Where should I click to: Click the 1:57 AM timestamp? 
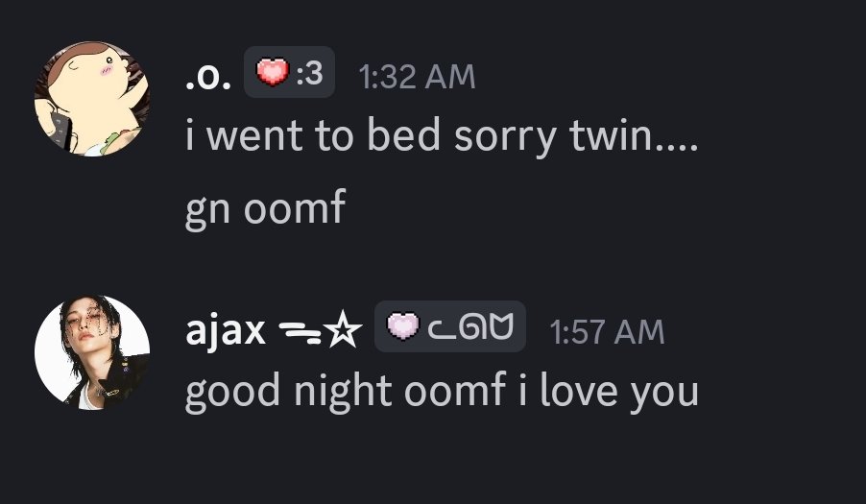coord(607,332)
